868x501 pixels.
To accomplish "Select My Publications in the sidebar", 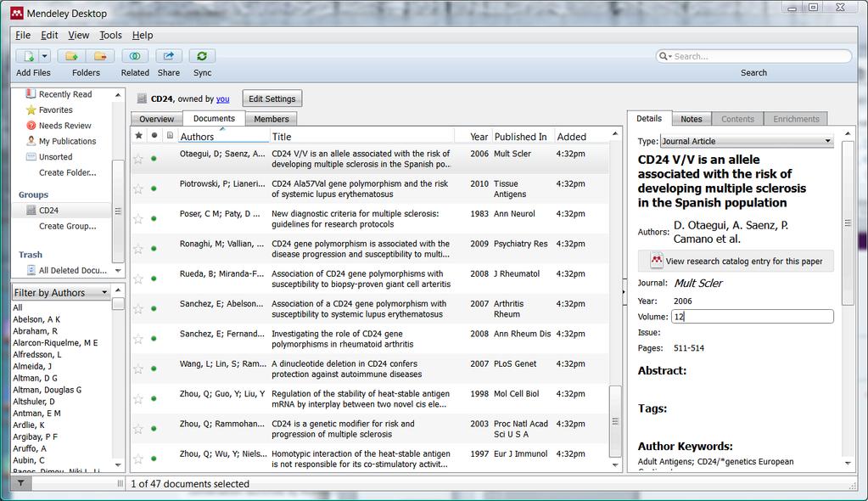I will [67, 141].
